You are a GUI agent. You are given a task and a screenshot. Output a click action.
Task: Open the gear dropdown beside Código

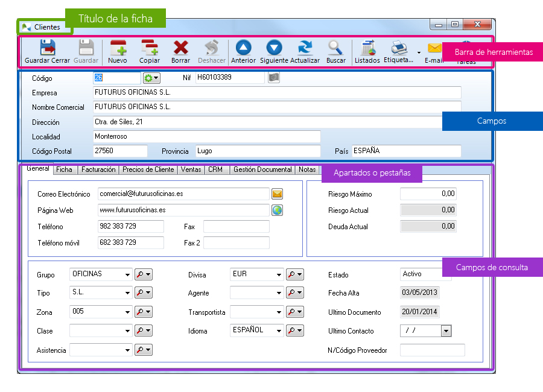coord(151,77)
